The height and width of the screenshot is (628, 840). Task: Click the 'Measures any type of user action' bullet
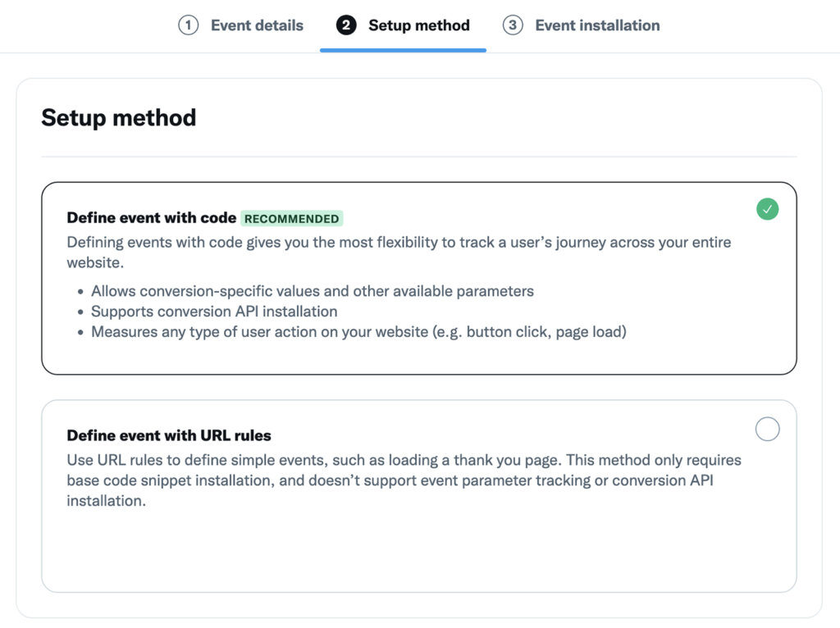(x=358, y=332)
